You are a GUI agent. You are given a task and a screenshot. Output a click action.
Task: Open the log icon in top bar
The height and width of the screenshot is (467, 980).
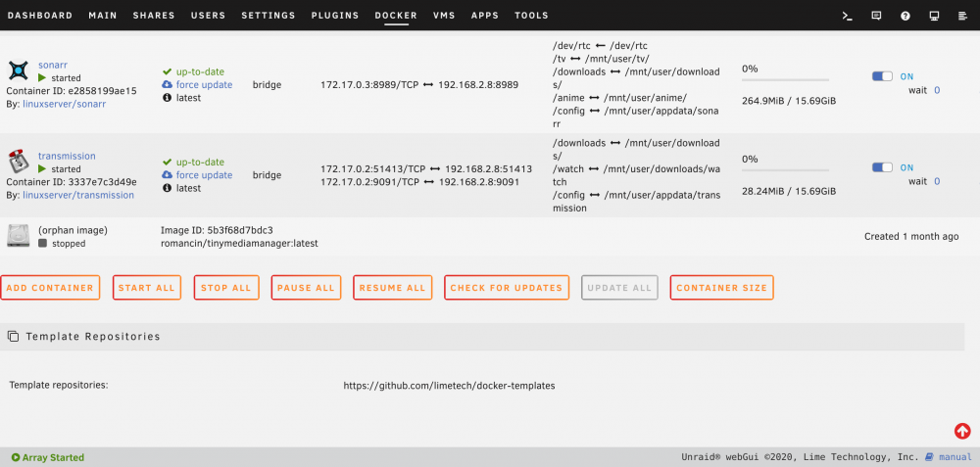(962, 16)
